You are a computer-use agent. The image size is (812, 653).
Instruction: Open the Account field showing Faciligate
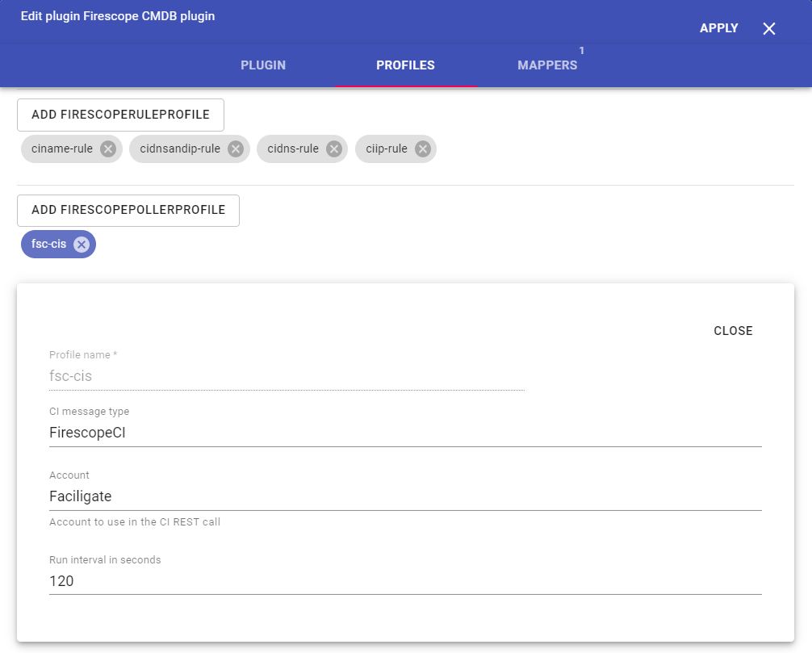(405, 496)
